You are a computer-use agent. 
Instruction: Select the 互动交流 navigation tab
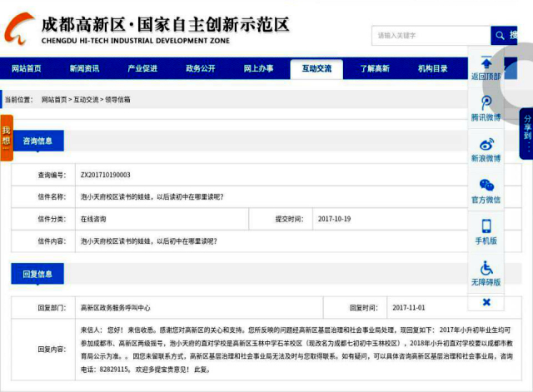click(x=316, y=68)
